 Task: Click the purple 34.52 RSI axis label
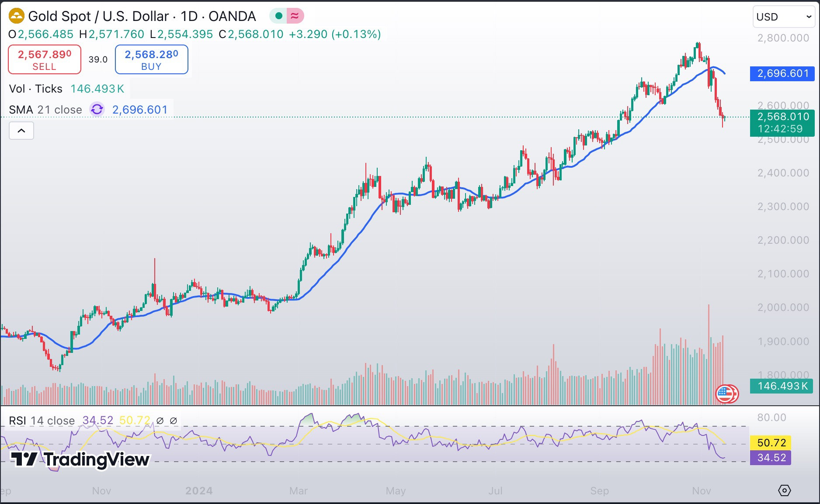tap(771, 458)
